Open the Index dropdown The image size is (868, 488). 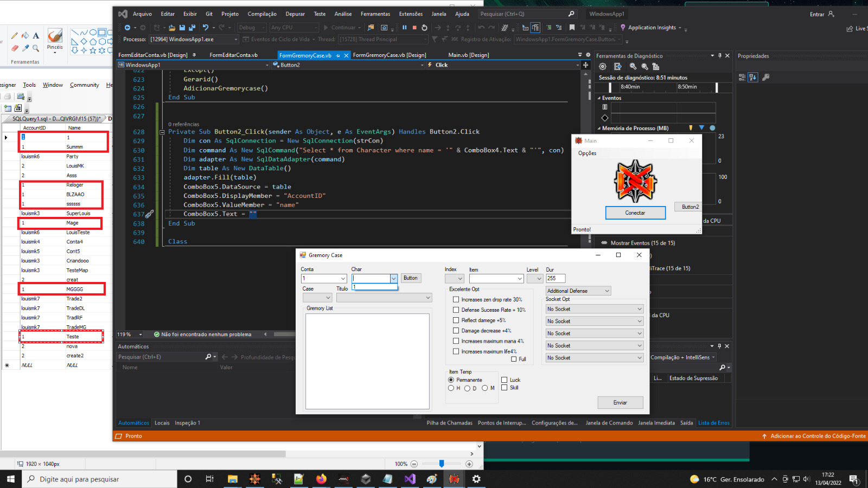coord(455,279)
